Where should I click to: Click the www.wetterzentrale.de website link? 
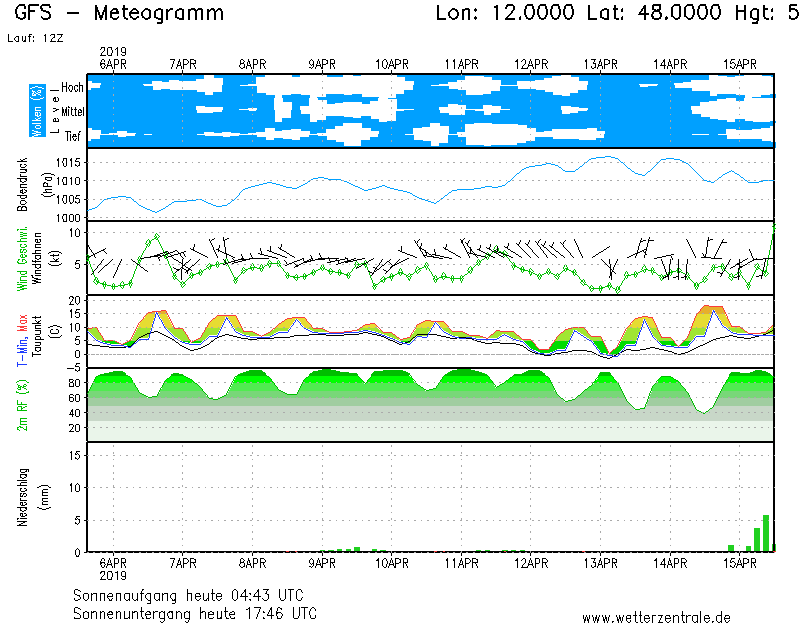pos(656,618)
